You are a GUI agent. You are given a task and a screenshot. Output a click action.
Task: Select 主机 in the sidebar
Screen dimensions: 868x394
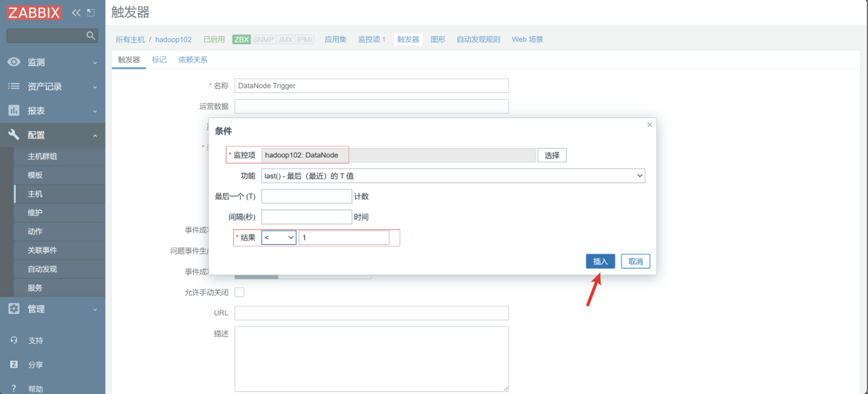[35, 194]
